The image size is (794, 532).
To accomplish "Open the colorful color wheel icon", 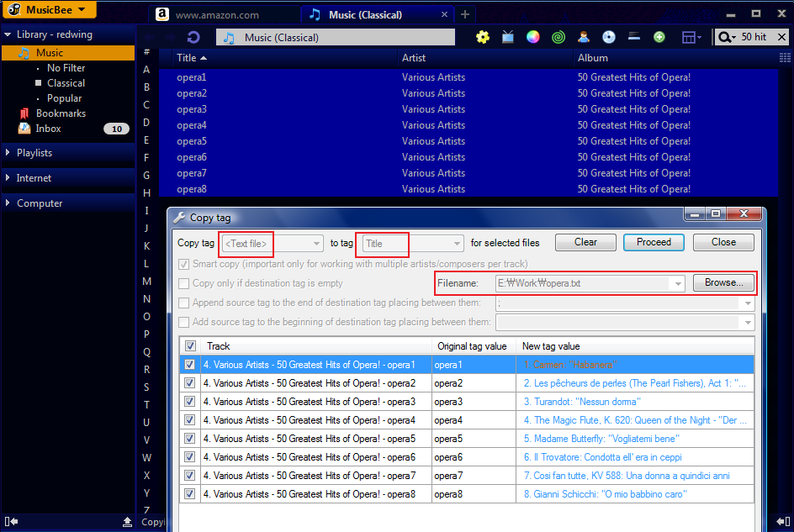I will click(x=532, y=37).
